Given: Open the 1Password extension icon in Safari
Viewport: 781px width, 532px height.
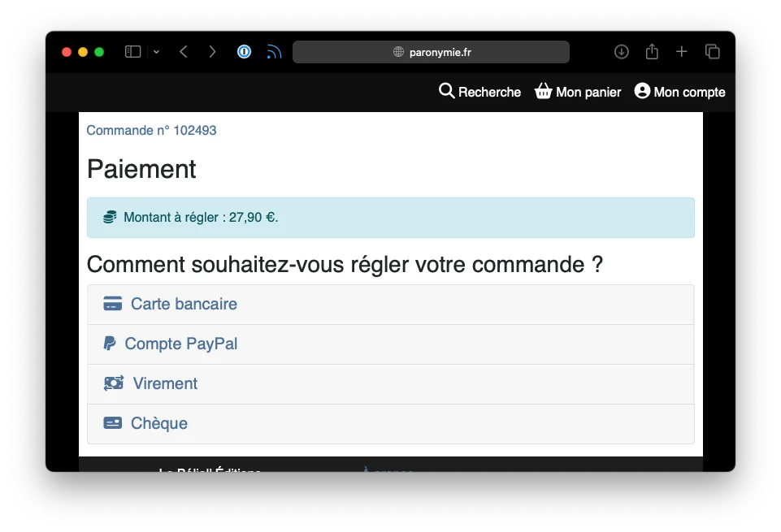Looking at the screenshot, I should [x=244, y=51].
